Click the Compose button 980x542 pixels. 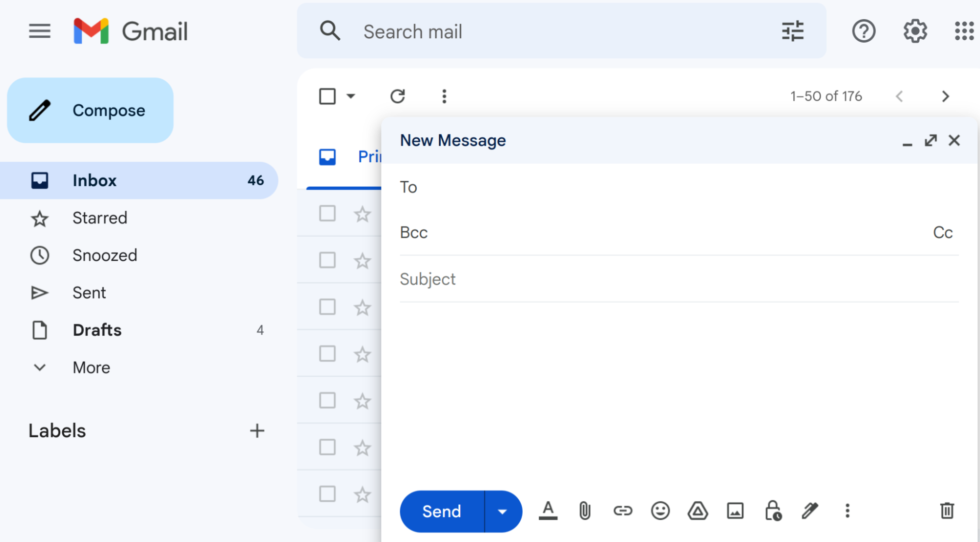point(90,110)
